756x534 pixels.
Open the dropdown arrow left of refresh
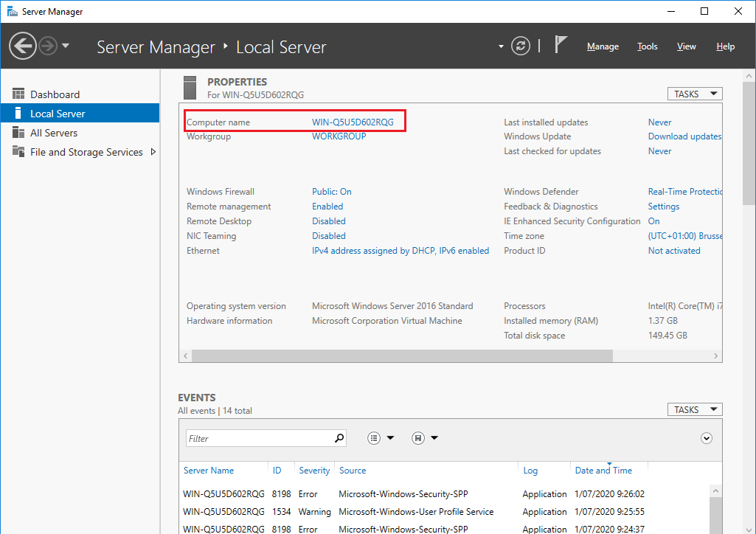point(501,46)
